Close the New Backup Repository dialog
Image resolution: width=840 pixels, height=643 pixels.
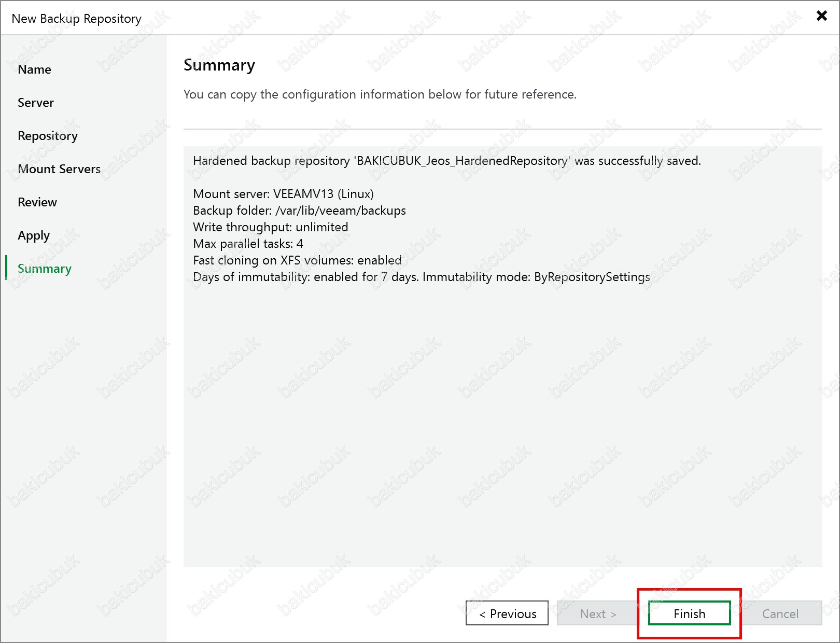click(x=821, y=16)
